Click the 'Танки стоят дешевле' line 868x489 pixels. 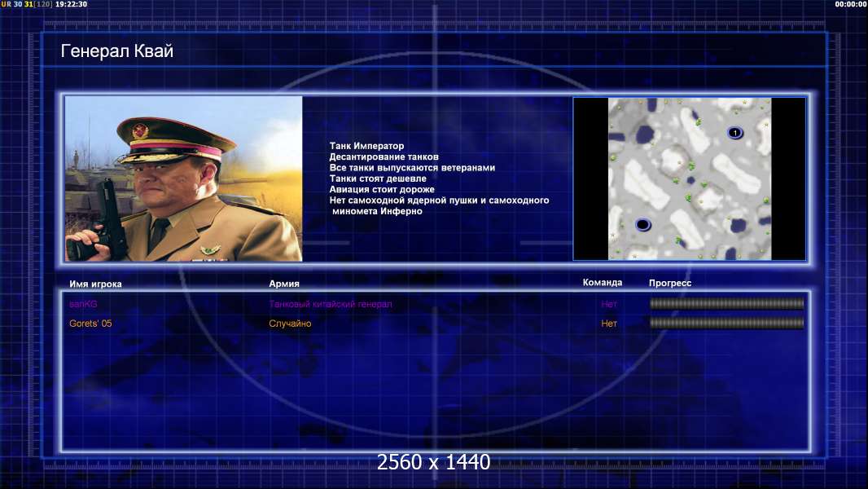378,178
